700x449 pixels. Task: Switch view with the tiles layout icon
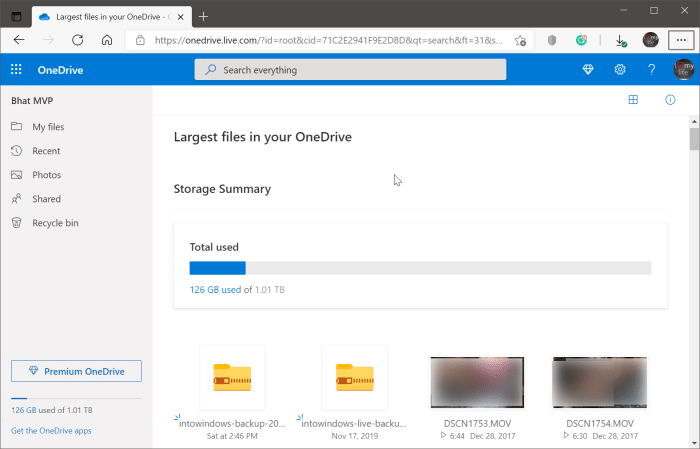(633, 100)
